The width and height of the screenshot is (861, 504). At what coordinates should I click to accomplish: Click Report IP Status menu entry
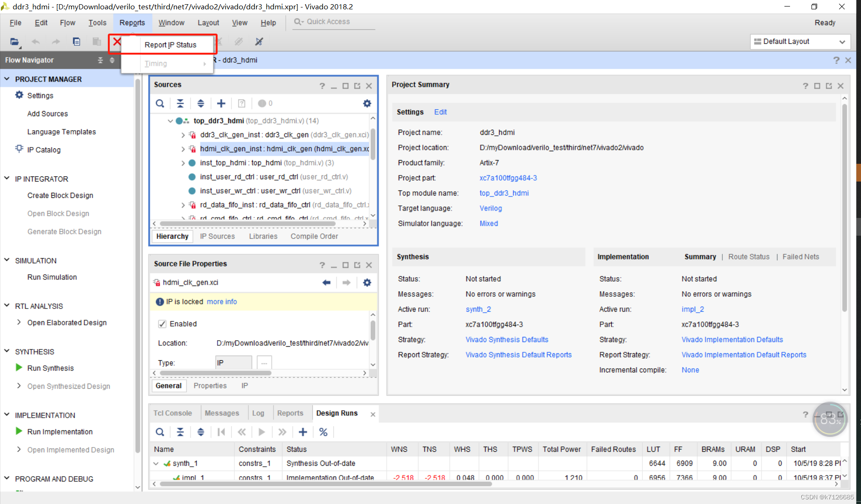[x=170, y=45]
